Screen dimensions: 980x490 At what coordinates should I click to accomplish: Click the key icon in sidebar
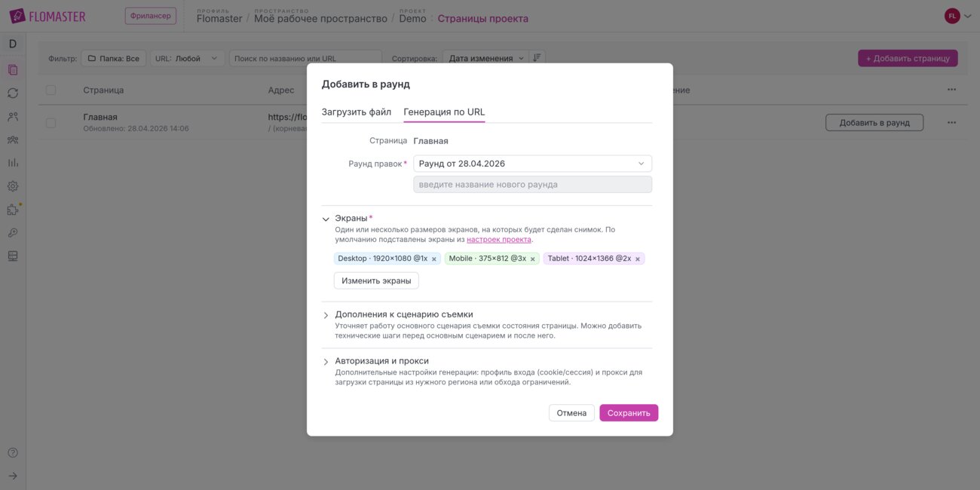[x=13, y=233]
